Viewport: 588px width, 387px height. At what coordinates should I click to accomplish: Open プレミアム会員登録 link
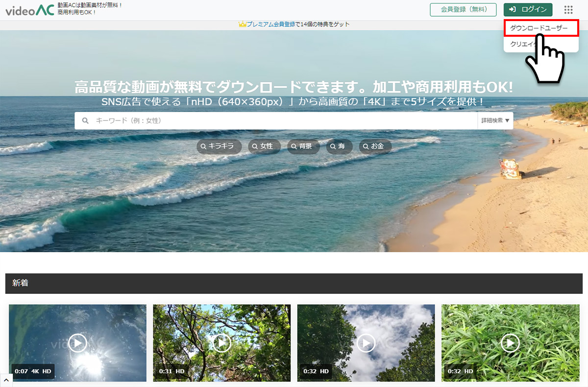[271, 24]
